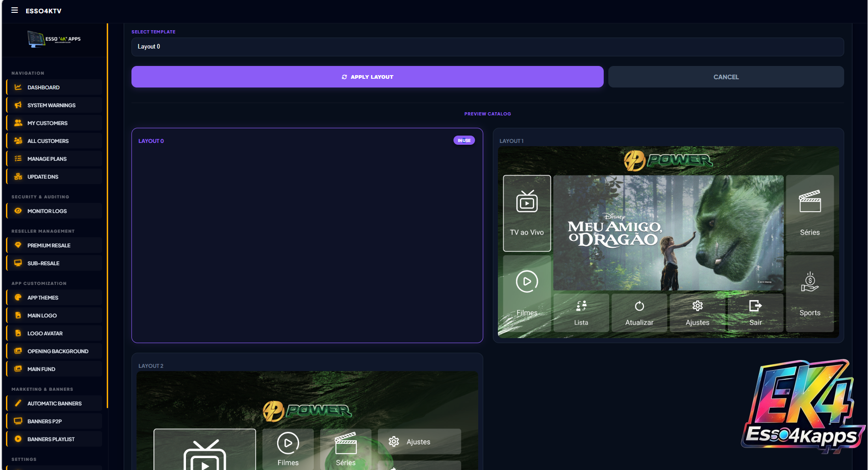
Task: Select the Layout 0 preview card
Action: (307, 238)
